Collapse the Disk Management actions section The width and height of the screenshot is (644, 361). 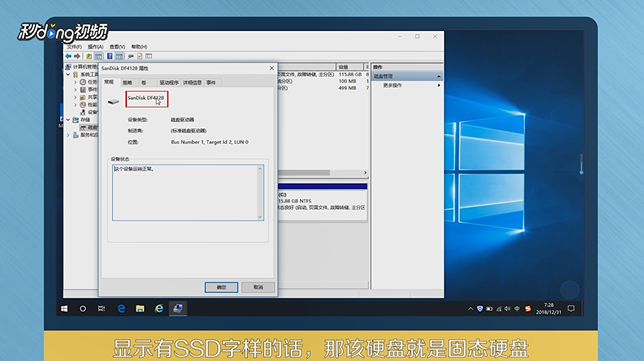point(438,76)
